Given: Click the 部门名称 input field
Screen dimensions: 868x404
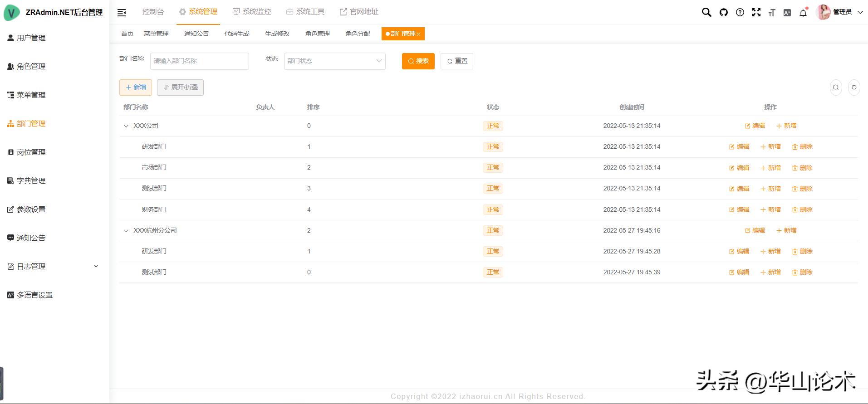Looking at the screenshot, I should pyautogui.click(x=199, y=61).
